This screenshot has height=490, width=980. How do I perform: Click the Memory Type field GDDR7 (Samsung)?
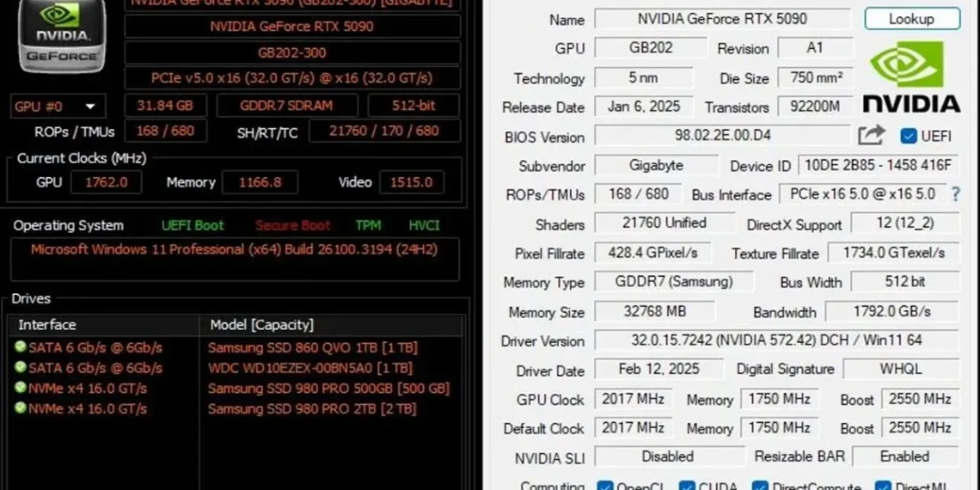[x=674, y=281]
